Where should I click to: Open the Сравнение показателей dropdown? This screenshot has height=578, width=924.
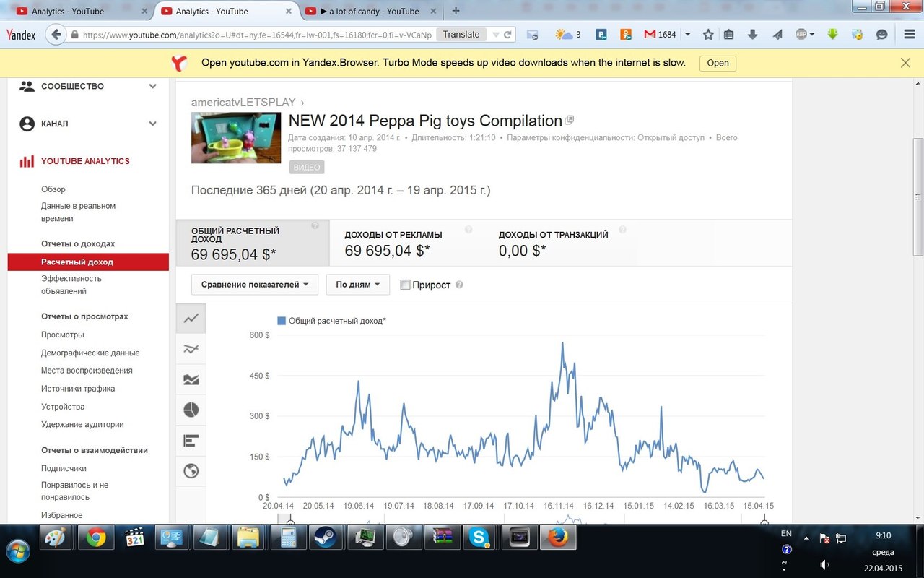tap(255, 285)
